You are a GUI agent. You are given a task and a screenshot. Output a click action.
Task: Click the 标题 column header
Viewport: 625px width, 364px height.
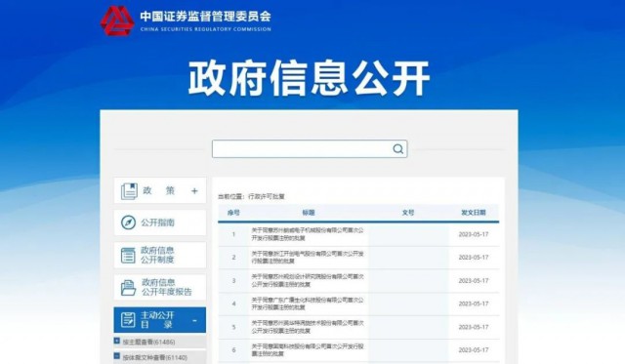click(309, 213)
